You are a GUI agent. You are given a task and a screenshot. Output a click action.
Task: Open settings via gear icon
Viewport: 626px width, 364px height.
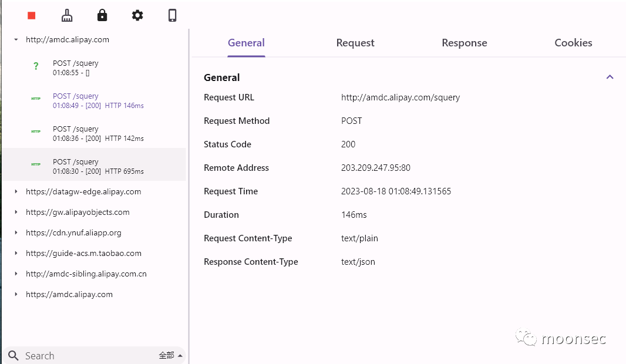(137, 16)
